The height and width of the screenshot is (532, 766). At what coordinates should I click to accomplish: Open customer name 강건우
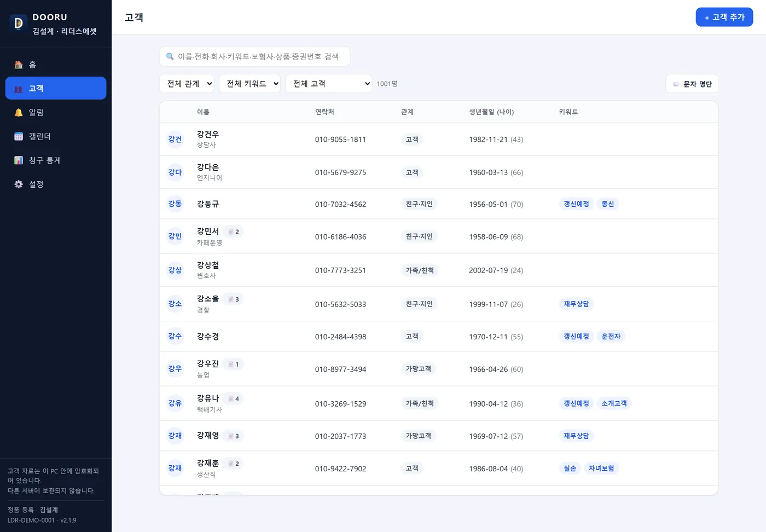208,135
